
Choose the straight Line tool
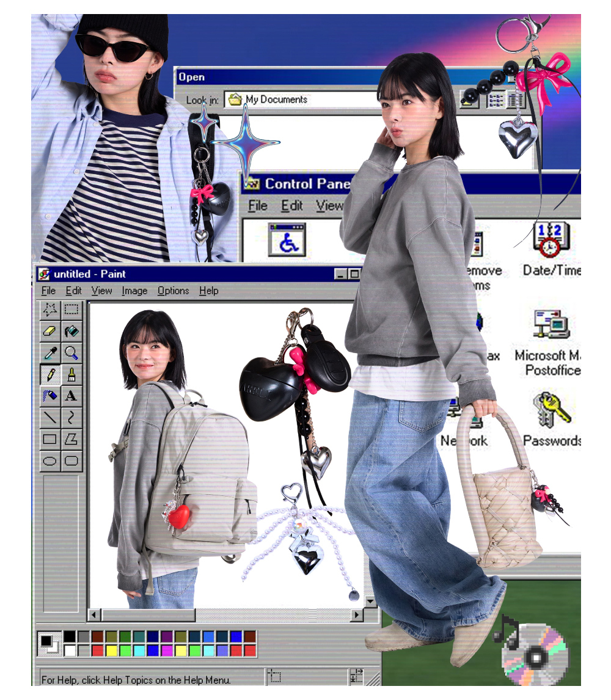(x=50, y=417)
